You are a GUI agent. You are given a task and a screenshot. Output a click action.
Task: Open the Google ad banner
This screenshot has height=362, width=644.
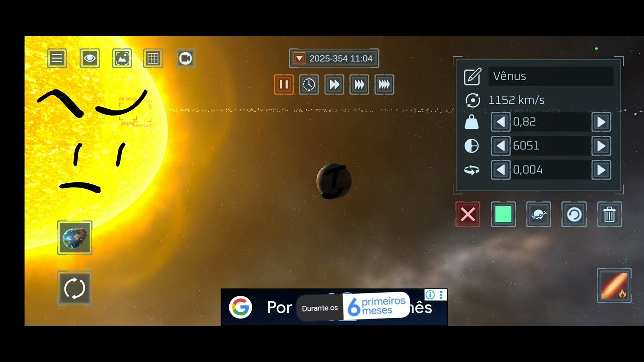tap(334, 307)
